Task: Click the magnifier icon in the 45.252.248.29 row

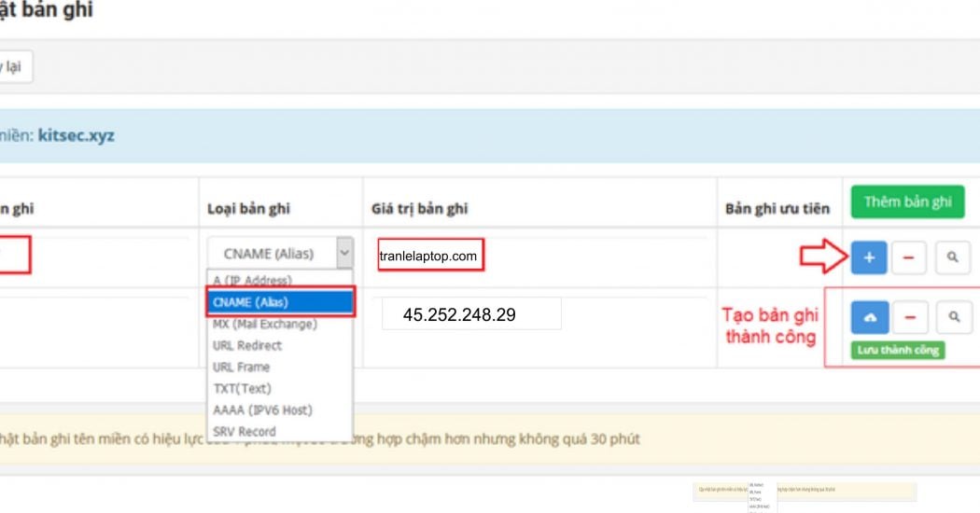Action: [954, 317]
